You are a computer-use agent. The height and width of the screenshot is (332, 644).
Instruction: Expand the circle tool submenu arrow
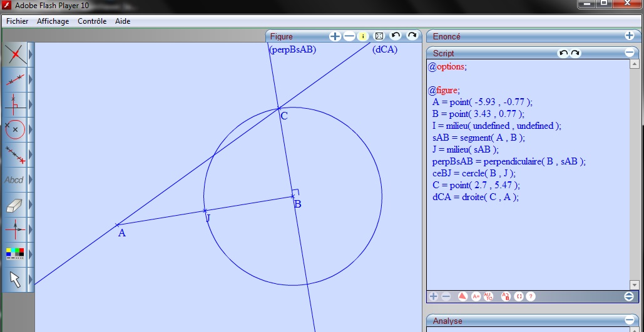30,129
